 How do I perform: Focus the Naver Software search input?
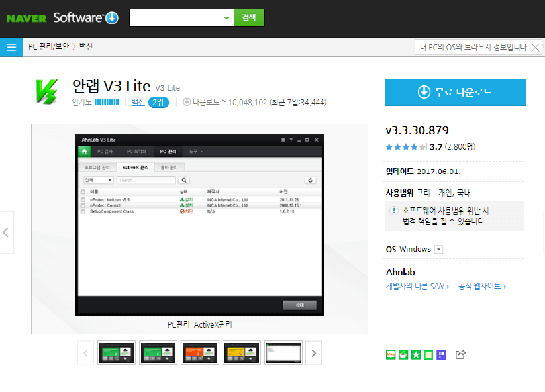coord(177,18)
